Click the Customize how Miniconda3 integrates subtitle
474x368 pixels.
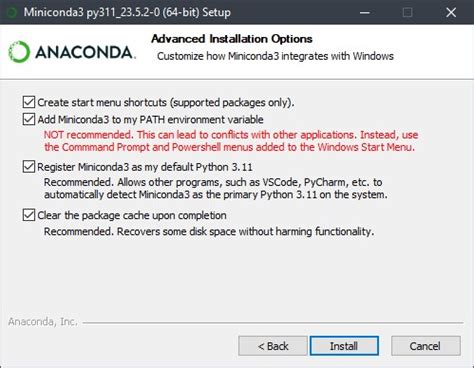275,56
